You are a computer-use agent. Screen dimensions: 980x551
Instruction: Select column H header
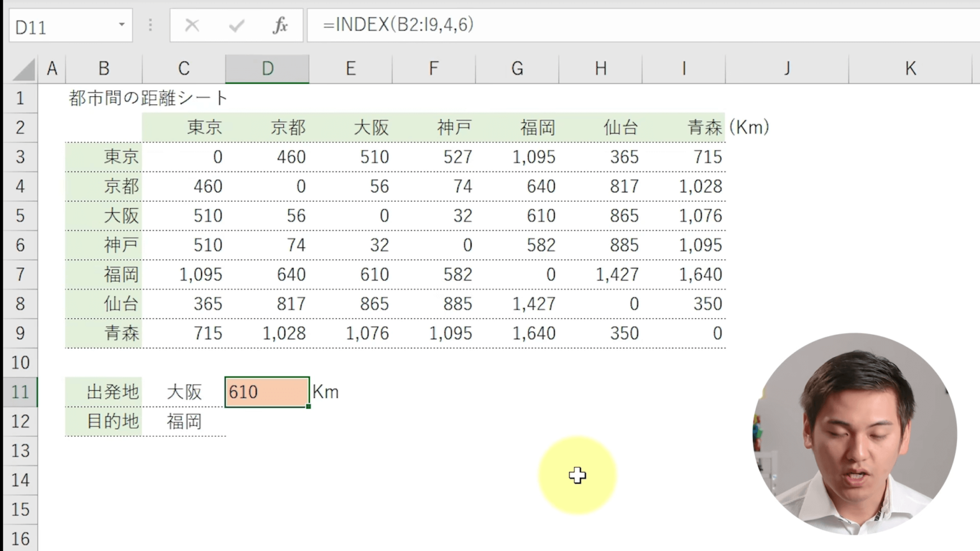[600, 69]
